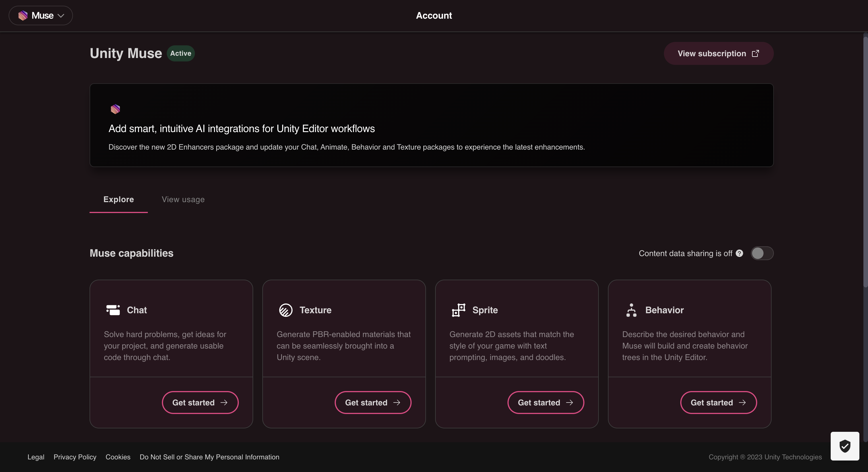Click the Sprite capability icon
This screenshot has width=868, height=472.
click(x=459, y=310)
